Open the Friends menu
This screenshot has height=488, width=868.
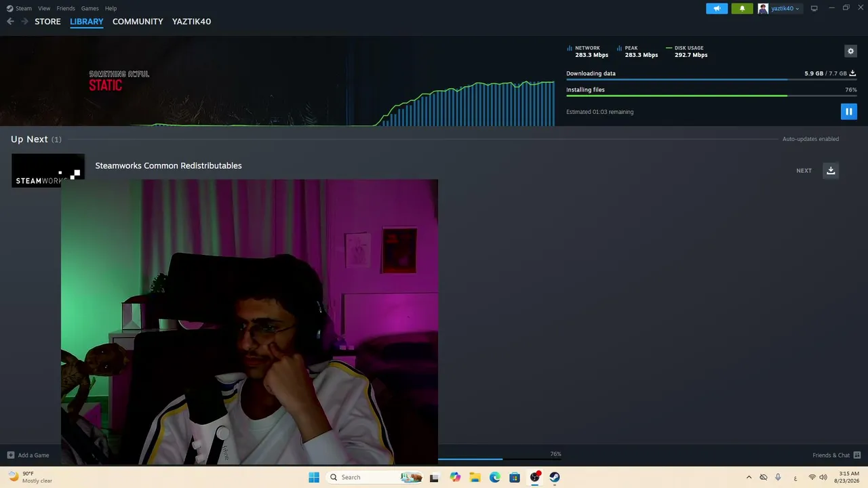click(x=66, y=8)
